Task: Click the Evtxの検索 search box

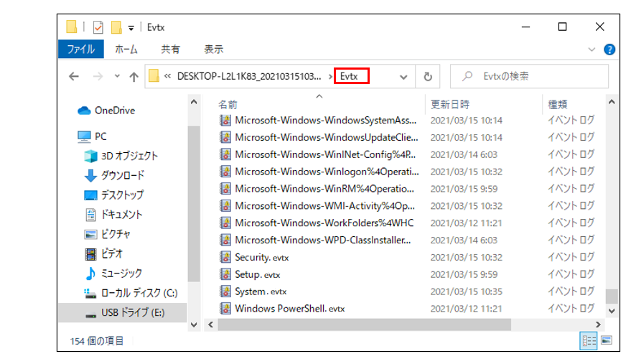Action: 529,76
